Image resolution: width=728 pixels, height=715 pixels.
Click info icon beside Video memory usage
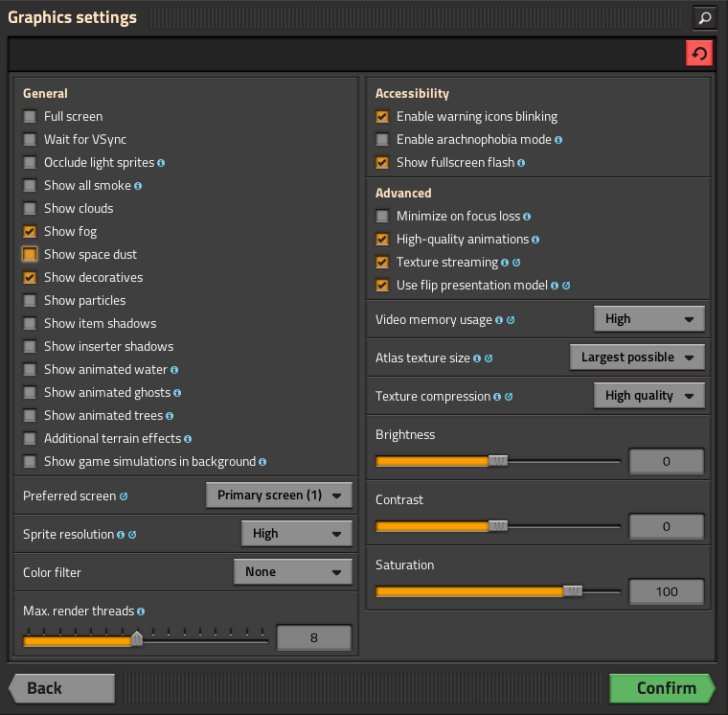[x=499, y=320]
